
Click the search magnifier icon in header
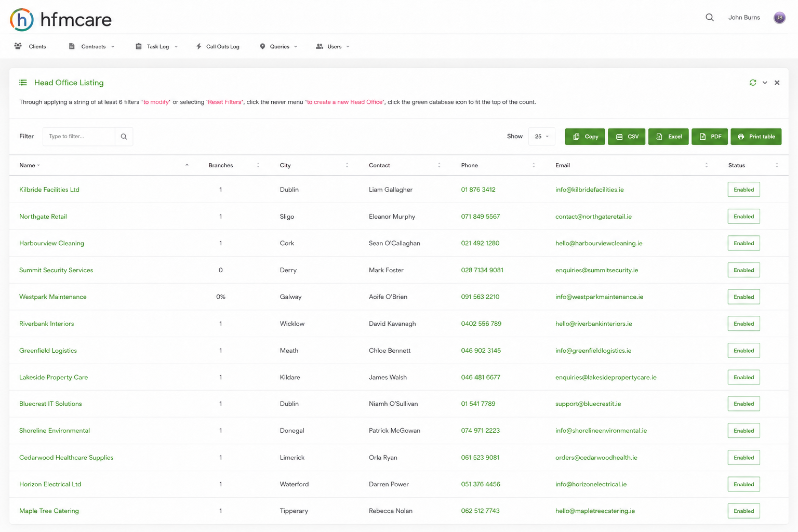coord(710,17)
